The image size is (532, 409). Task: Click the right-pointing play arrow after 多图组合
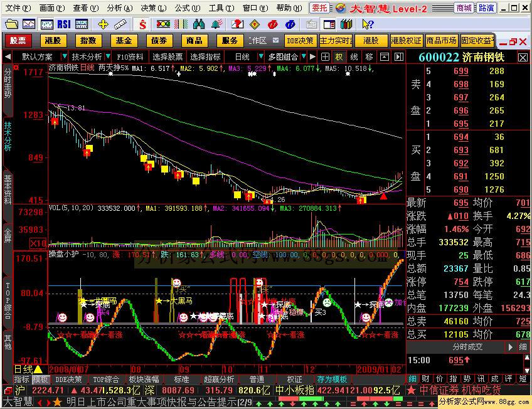tap(312, 56)
